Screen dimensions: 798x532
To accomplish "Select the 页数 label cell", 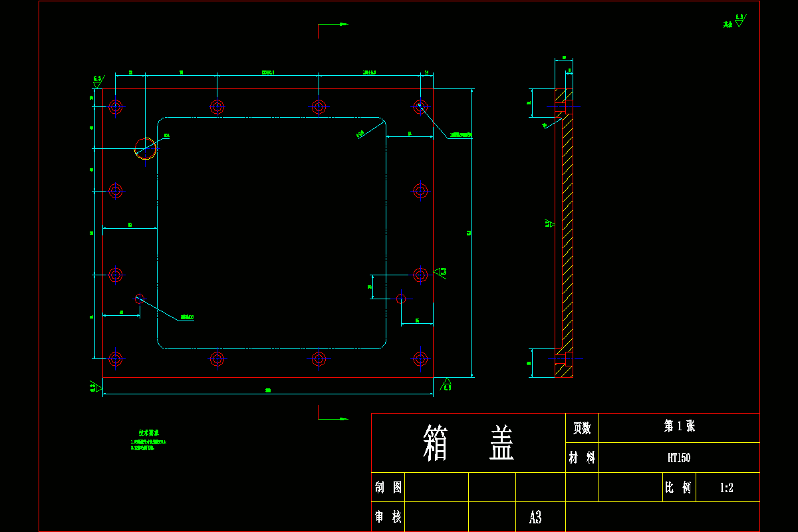I will pyautogui.click(x=582, y=428).
